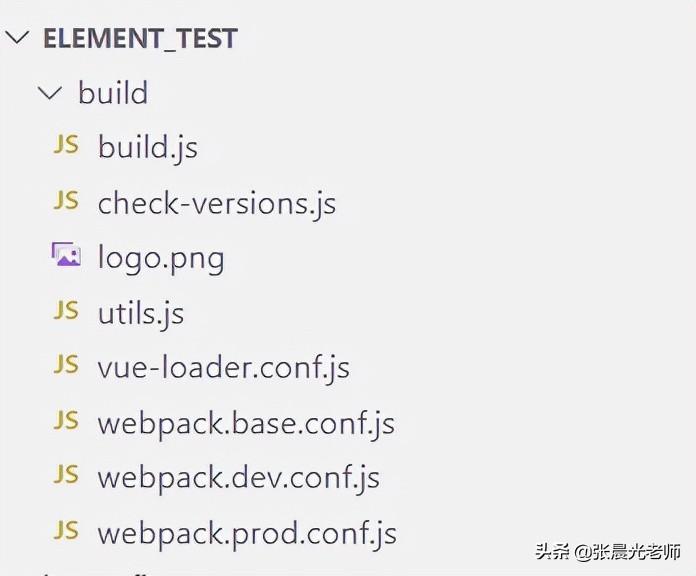Open the logo.png image file

161,258
